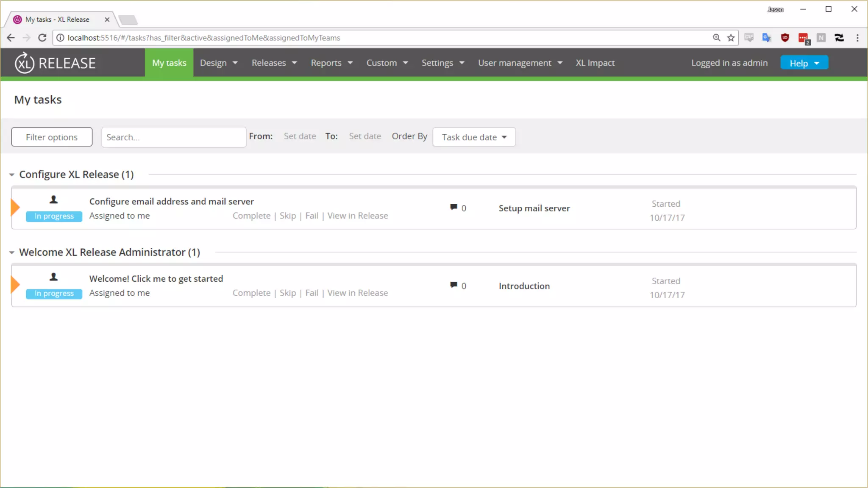
Task: Open the Task due date order dropdown
Action: [x=474, y=137]
